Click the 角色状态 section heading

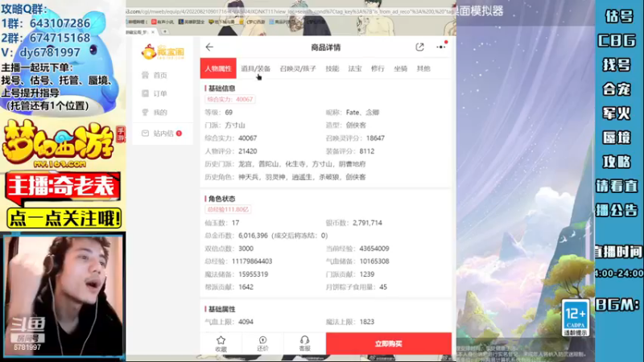click(x=222, y=199)
